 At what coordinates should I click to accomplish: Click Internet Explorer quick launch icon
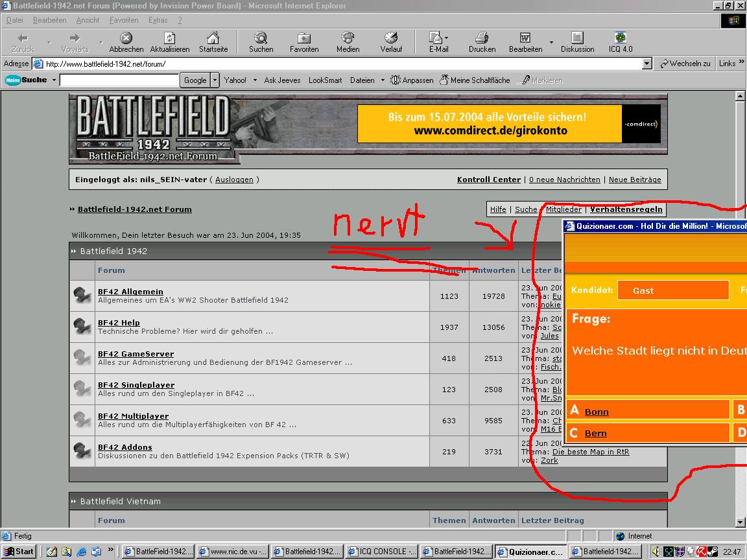tap(82, 552)
